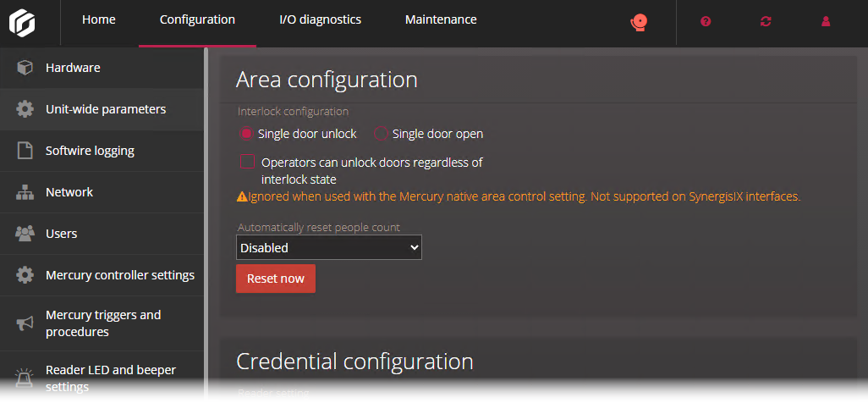868x403 pixels.
Task: Select Unit-wide parameters in sidebar
Action: (x=102, y=109)
